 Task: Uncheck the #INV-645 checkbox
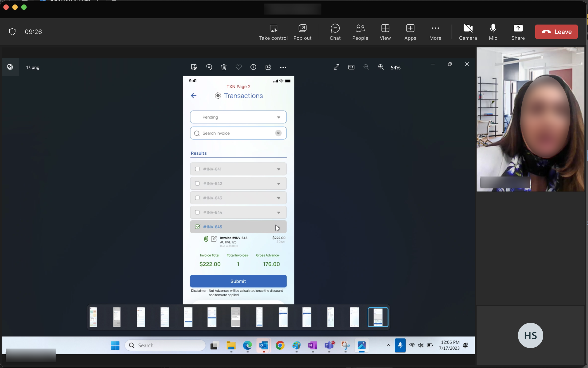pos(198,227)
